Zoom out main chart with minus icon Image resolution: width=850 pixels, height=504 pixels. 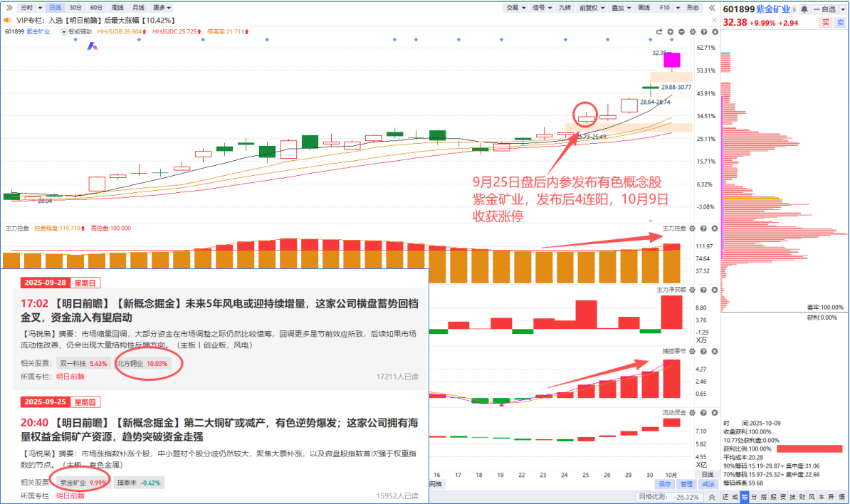click(681, 32)
